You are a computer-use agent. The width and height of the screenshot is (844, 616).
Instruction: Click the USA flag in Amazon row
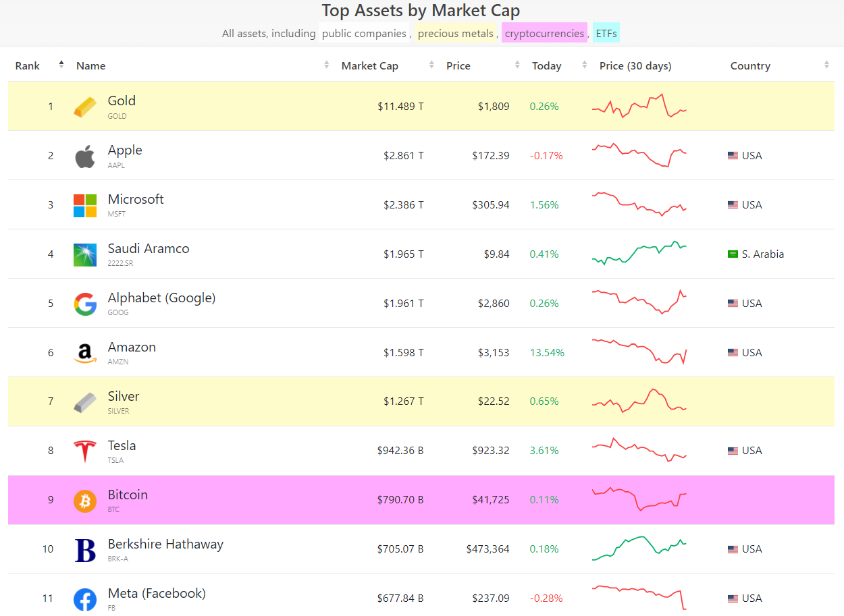point(733,353)
